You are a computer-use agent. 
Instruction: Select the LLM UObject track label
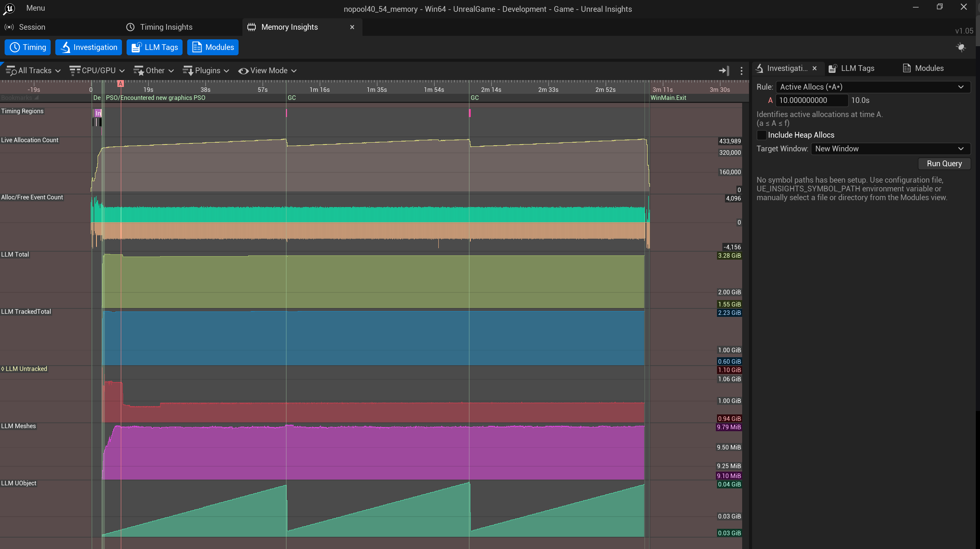[x=19, y=483]
